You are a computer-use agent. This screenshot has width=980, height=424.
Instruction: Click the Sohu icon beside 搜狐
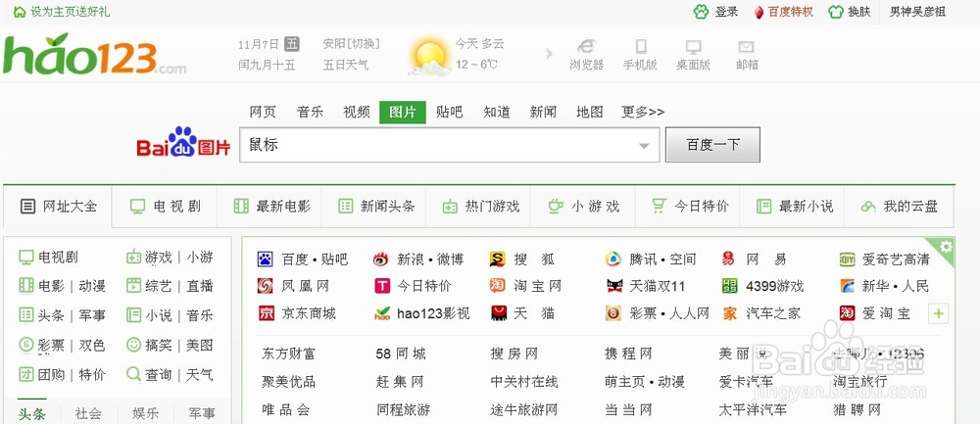point(497,259)
